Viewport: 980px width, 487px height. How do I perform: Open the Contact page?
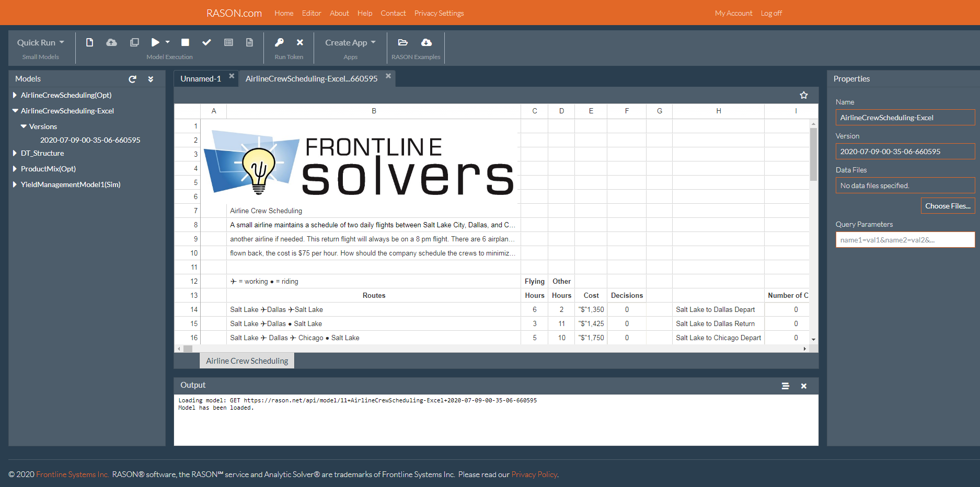[393, 13]
